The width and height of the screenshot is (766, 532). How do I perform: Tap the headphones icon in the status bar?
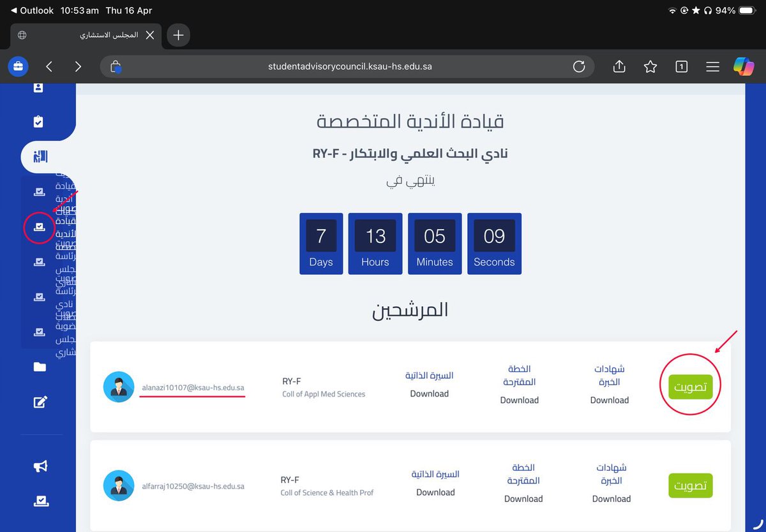[707, 10]
